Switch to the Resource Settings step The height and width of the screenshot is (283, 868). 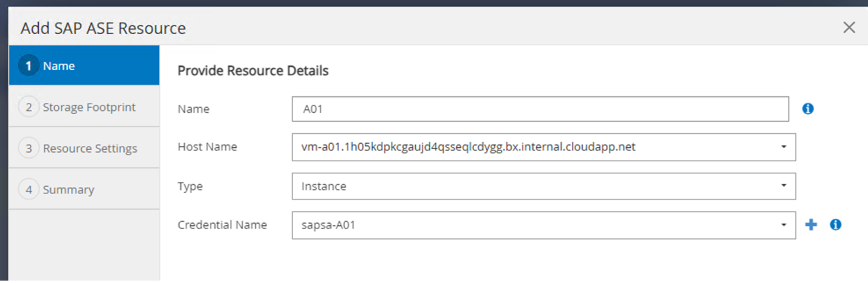90,148
